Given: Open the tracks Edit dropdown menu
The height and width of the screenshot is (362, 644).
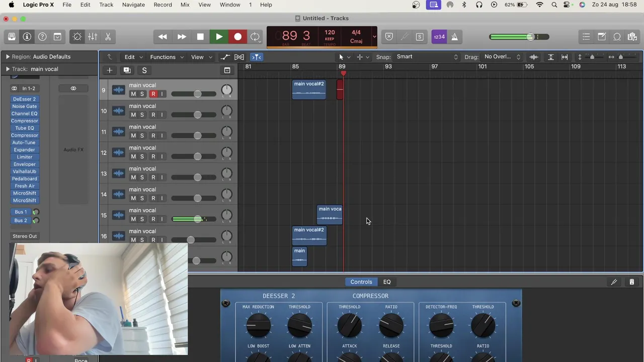Looking at the screenshot, I should (x=134, y=57).
